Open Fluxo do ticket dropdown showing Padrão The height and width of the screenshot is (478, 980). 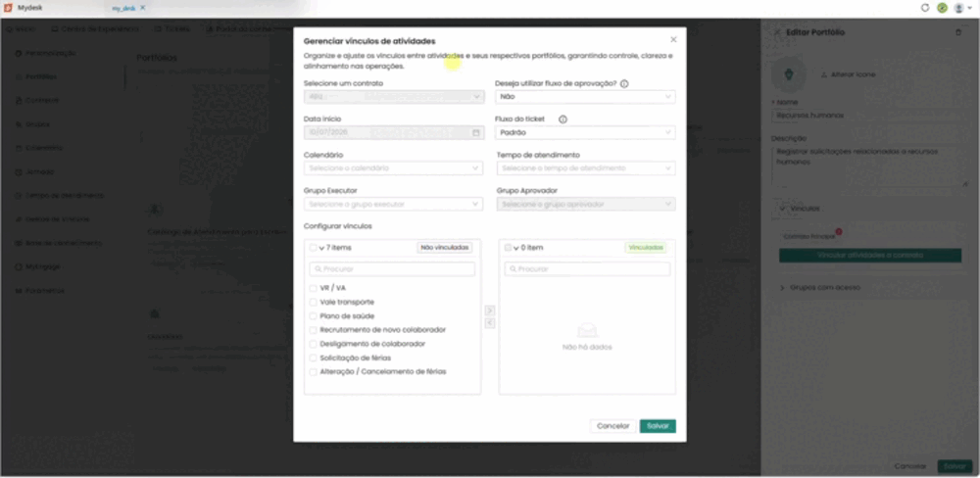(x=586, y=132)
